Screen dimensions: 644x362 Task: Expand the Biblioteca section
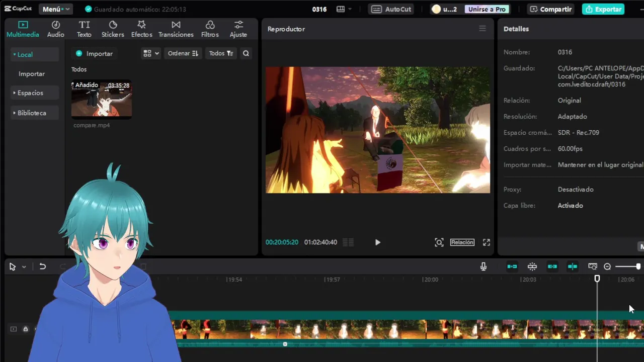coord(34,113)
